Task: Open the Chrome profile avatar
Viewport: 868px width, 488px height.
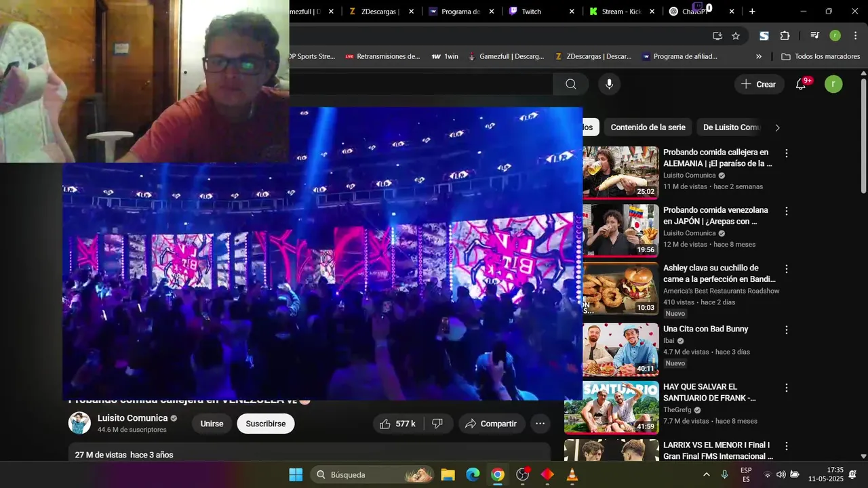Action: click(835, 36)
